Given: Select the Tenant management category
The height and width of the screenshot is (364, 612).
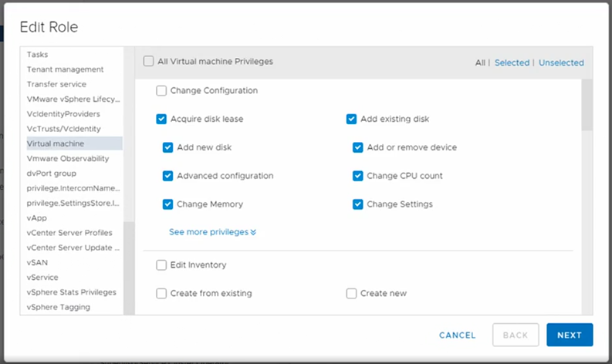Looking at the screenshot, I should [x=65, y=69].
